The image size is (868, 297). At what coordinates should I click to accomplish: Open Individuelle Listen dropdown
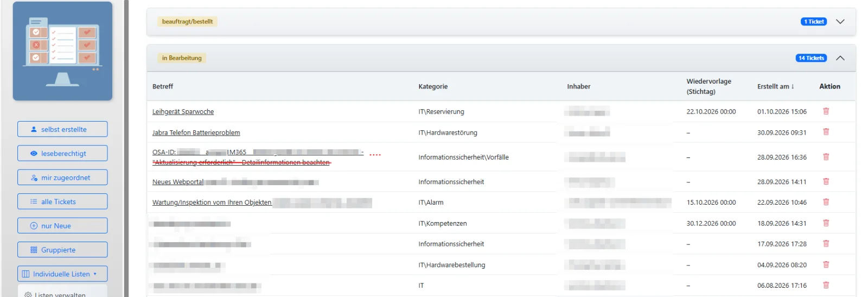pos(62,274)
